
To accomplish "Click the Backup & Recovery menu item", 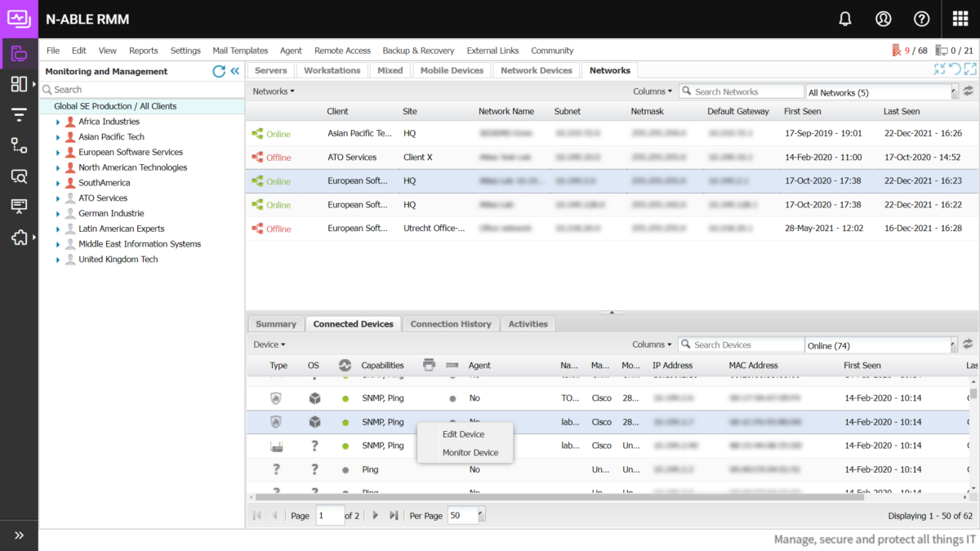I will pos(418,50).
